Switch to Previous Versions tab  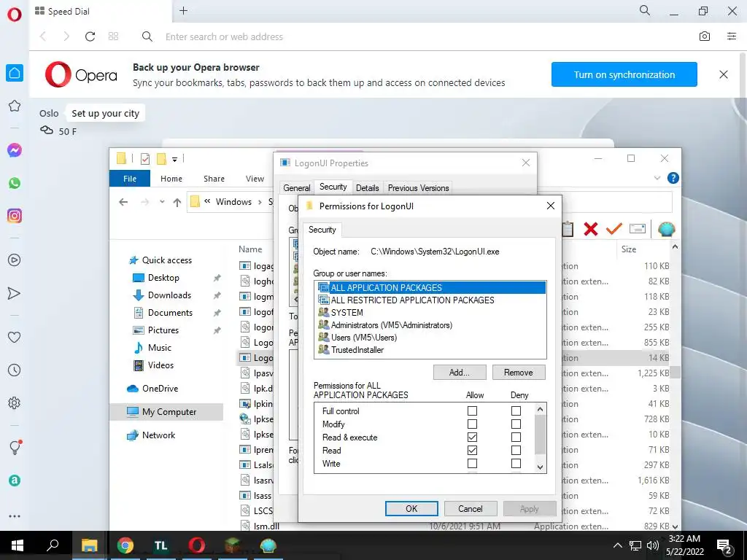[418, 188]
